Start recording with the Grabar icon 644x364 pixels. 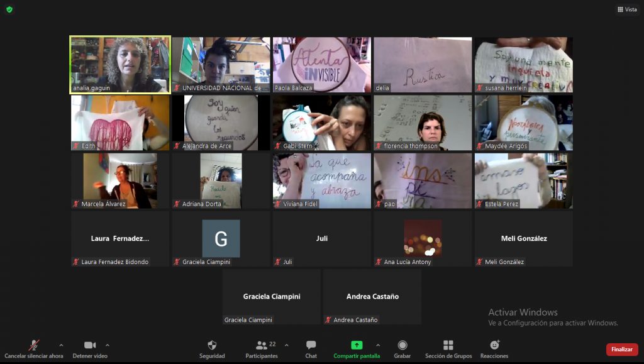pos(402,345)
